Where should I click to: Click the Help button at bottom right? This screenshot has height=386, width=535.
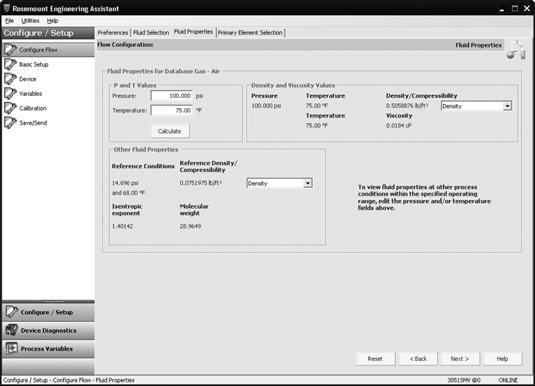point(502,359)
